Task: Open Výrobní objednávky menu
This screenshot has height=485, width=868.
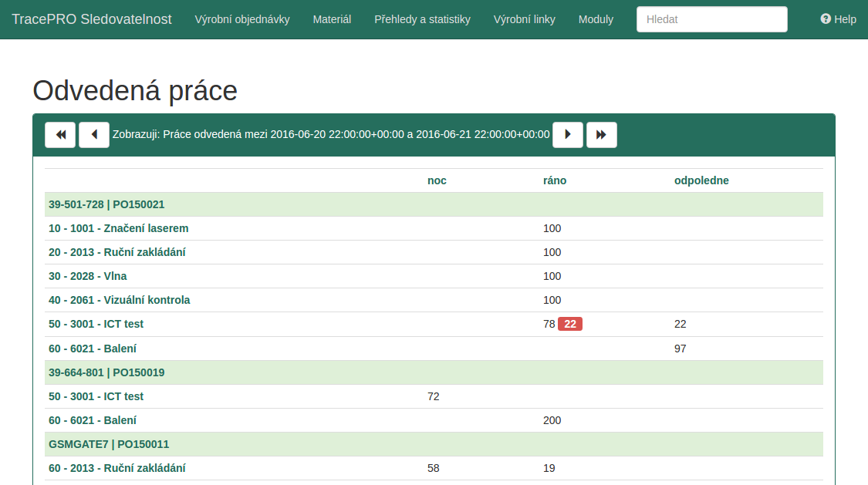Action: click(242, 19)
